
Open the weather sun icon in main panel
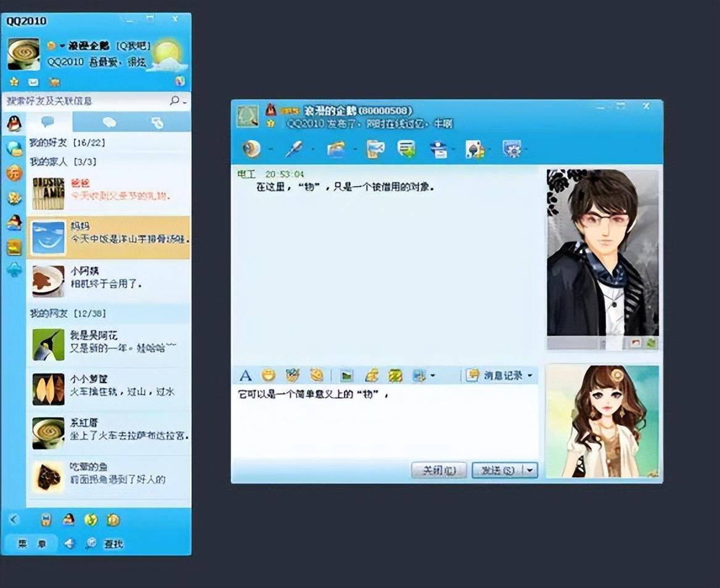(166, 54)
